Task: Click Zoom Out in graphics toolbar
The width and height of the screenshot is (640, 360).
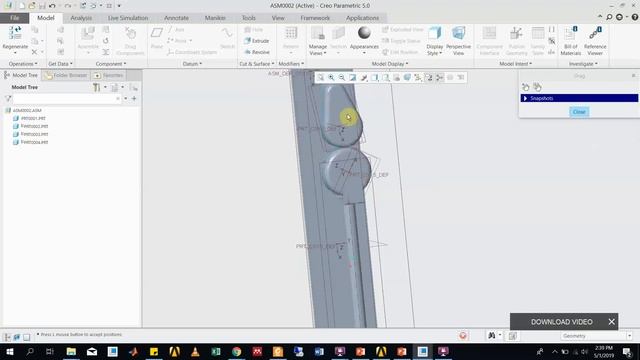Action: 342,78
